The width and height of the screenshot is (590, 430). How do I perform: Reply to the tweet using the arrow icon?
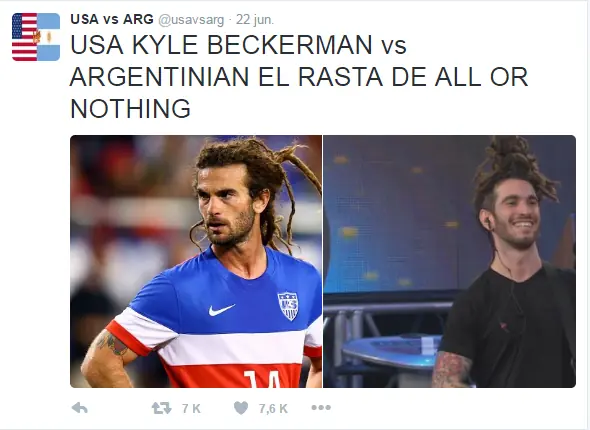[79, 408]
